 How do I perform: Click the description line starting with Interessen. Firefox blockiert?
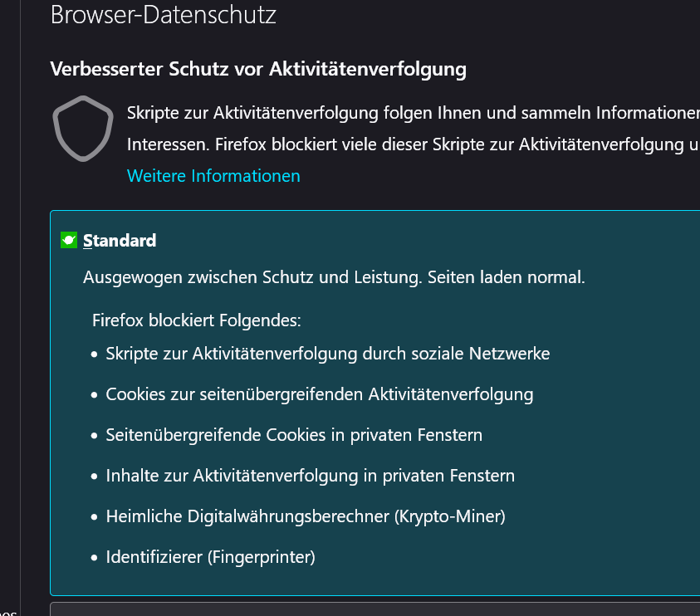[413, 144]
